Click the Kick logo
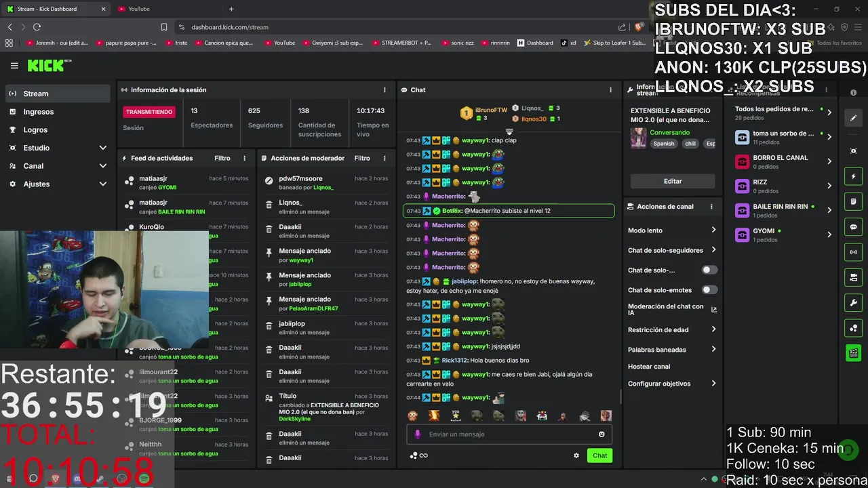 tap(49, 65)
